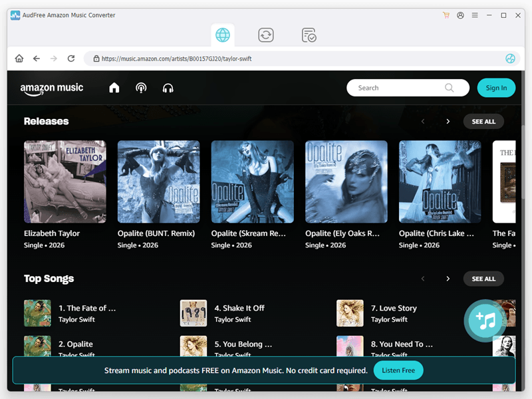This screenshot has height=399, width=532.
Task: Select song title 7. Love Story
Action: [394, 308]
